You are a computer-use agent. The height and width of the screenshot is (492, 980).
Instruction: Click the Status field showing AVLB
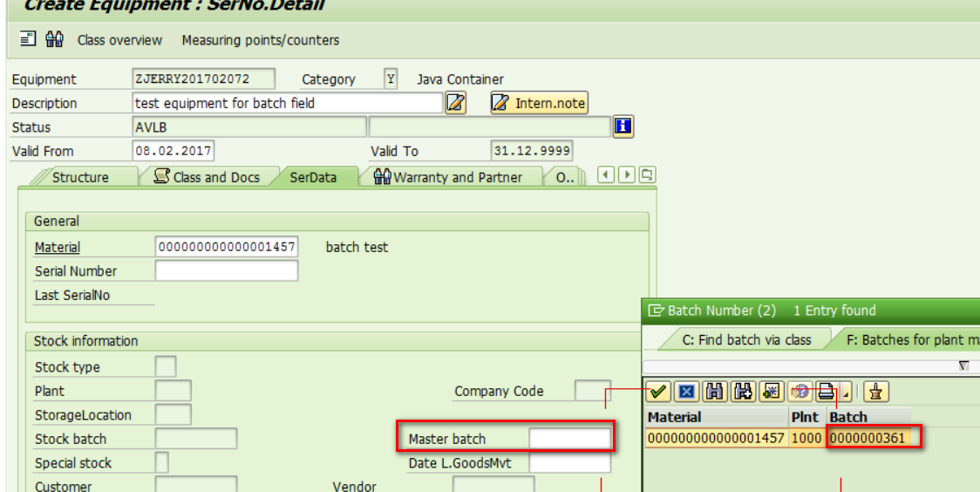pos(248,126)
